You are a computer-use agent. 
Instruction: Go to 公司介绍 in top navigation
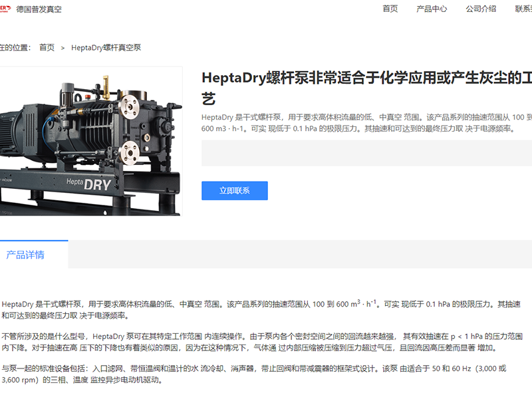(481, 9)
